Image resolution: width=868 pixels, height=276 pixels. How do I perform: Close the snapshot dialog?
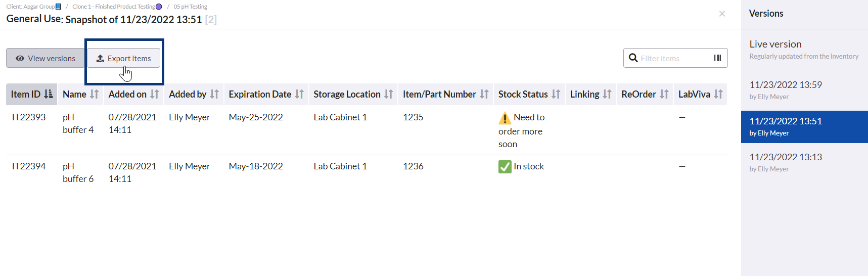[722, 14]
